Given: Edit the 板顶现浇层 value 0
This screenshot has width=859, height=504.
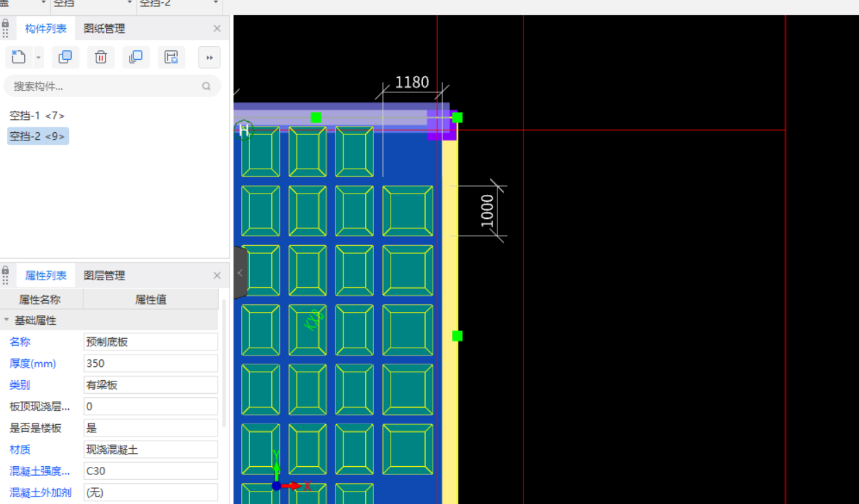Looking at the screenshot, I should (151, 406).
